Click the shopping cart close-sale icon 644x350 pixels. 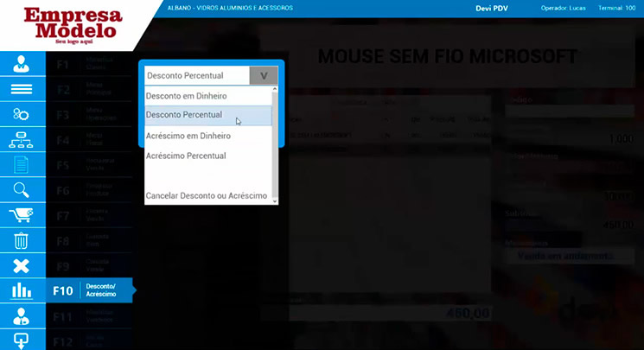(21, 215)
